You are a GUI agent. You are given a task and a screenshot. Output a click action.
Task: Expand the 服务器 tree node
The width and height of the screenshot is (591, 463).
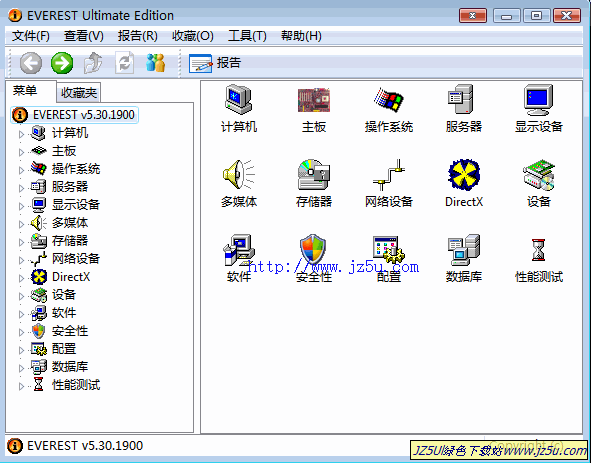pos(21,188)
